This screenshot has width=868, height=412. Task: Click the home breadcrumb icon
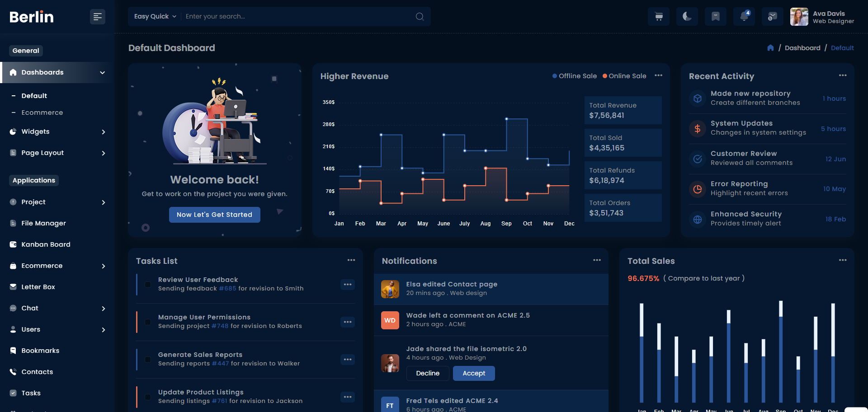pos(770,48)
